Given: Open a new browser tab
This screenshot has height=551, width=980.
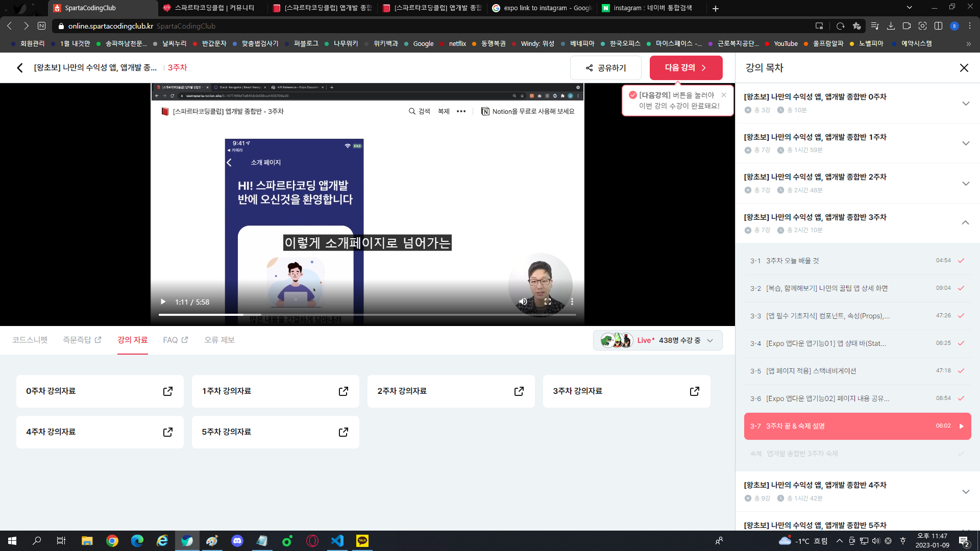Looking at the screenshot, I should coord(716,9).
